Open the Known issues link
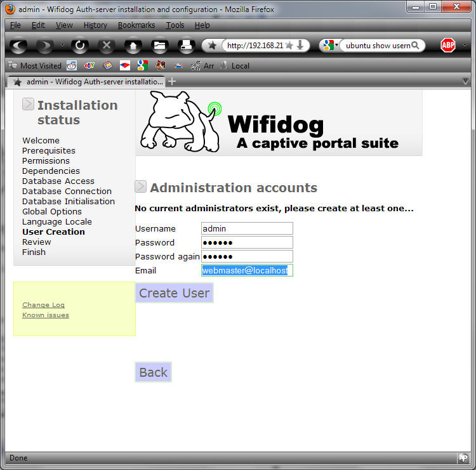Screen dimensions: 476x470 coord(46,315)
